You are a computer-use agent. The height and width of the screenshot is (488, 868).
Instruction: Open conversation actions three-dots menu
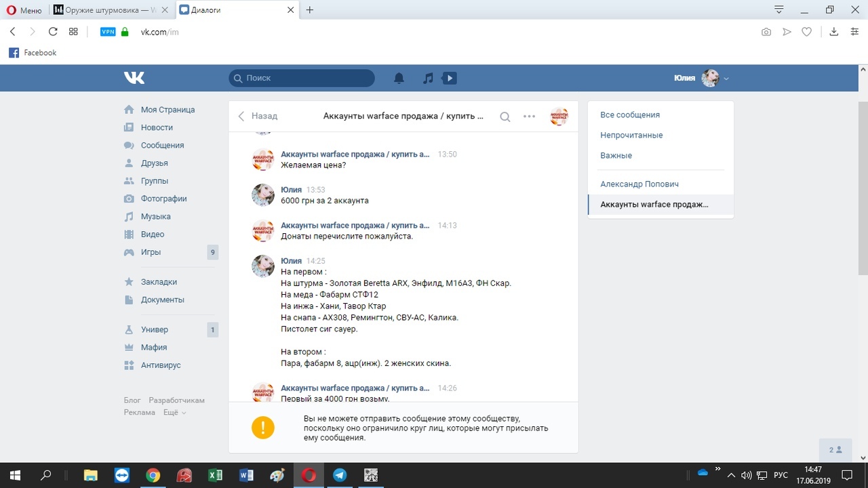click(530, 117)
